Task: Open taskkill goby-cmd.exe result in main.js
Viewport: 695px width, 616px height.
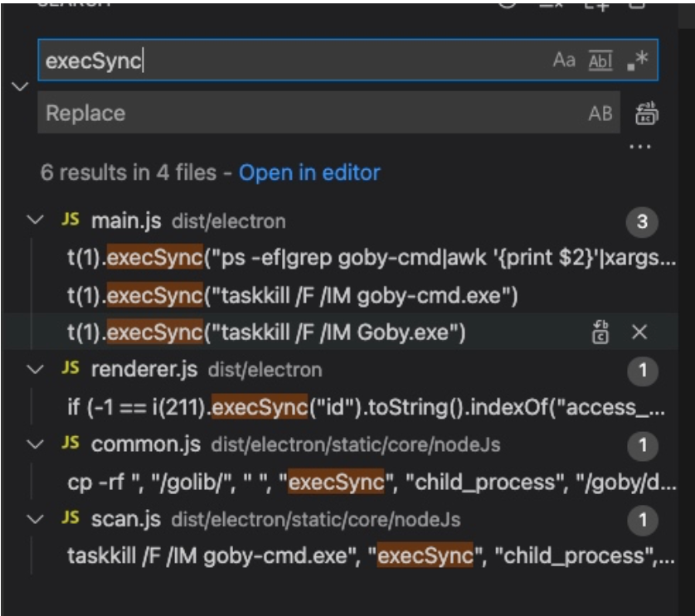Action: (293, 295)
